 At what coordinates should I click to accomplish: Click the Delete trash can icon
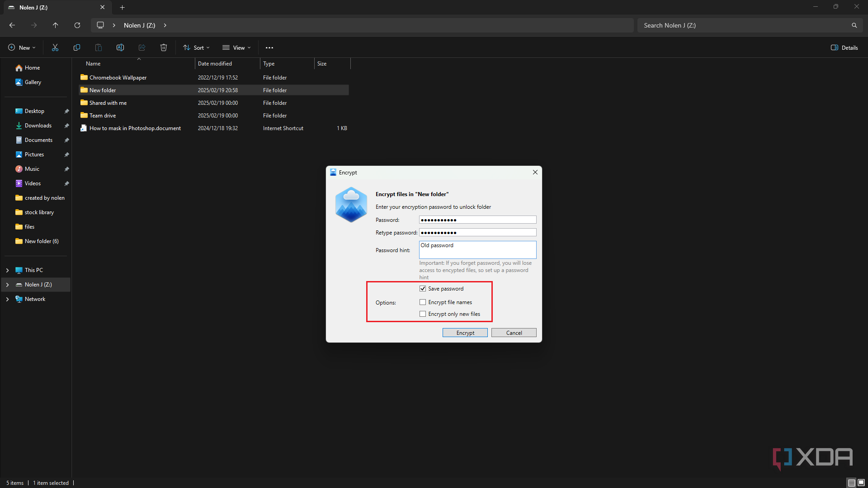coord(164,47)
